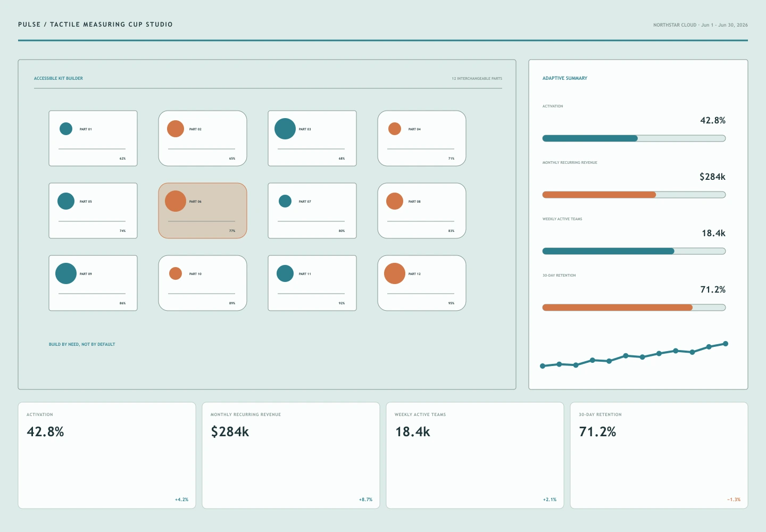Click the 80% value in PART 07
The image size is (766, 532).
coord(342,231)
